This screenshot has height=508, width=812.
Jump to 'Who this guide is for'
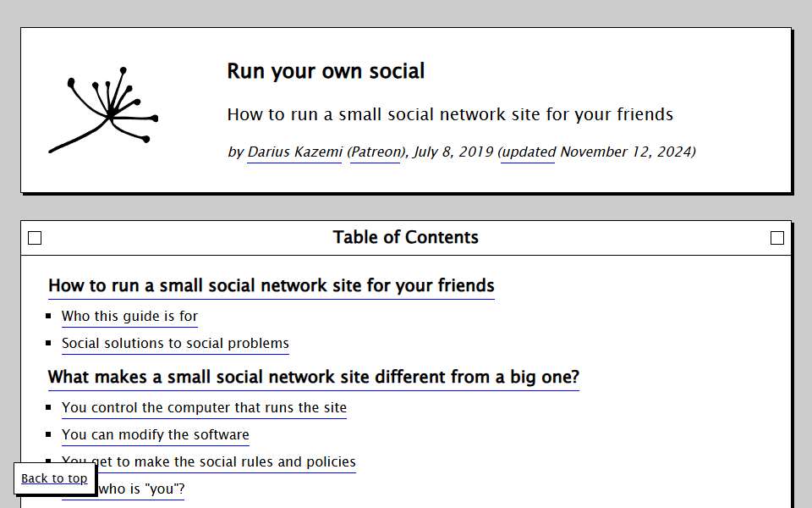(129, 316)
